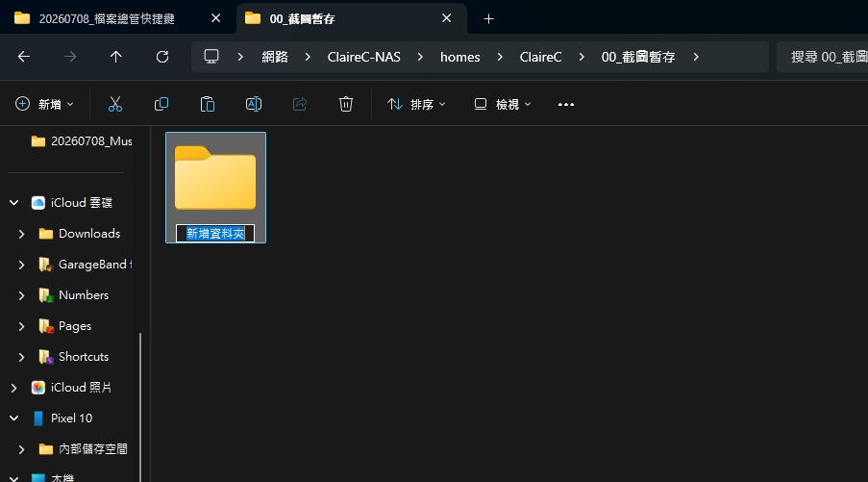Click the iCloud 照片 photos icon
The height and width of the screenshot is (482, 868).
(38, 388)
